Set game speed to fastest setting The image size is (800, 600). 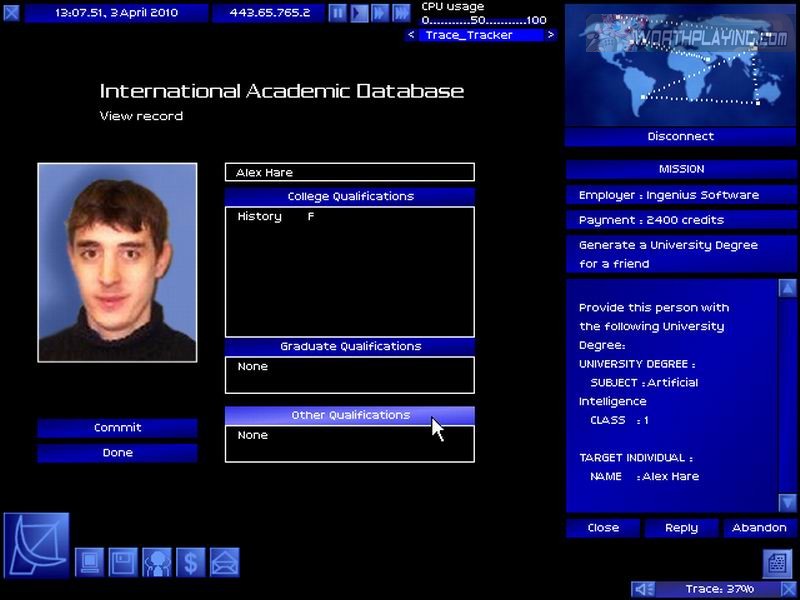tap(401, 13)
